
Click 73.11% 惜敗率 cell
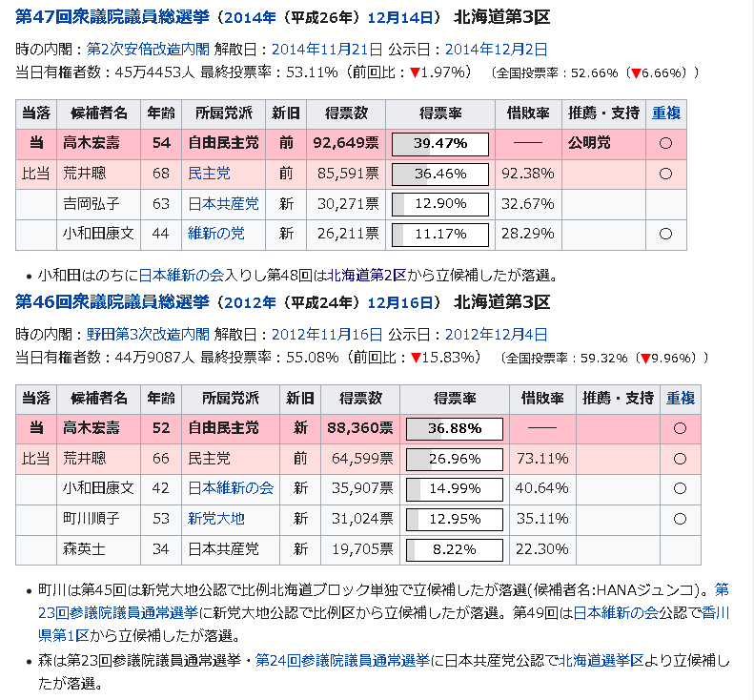[542, 459]
